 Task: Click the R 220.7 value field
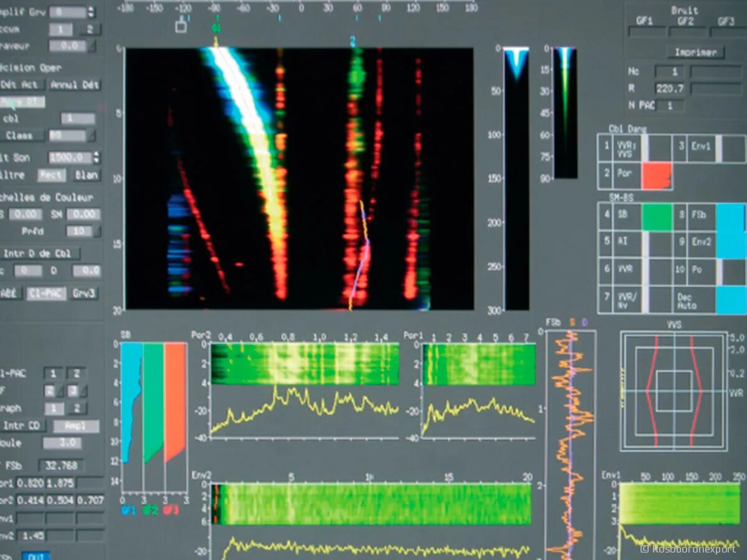[x=669, y=88]
